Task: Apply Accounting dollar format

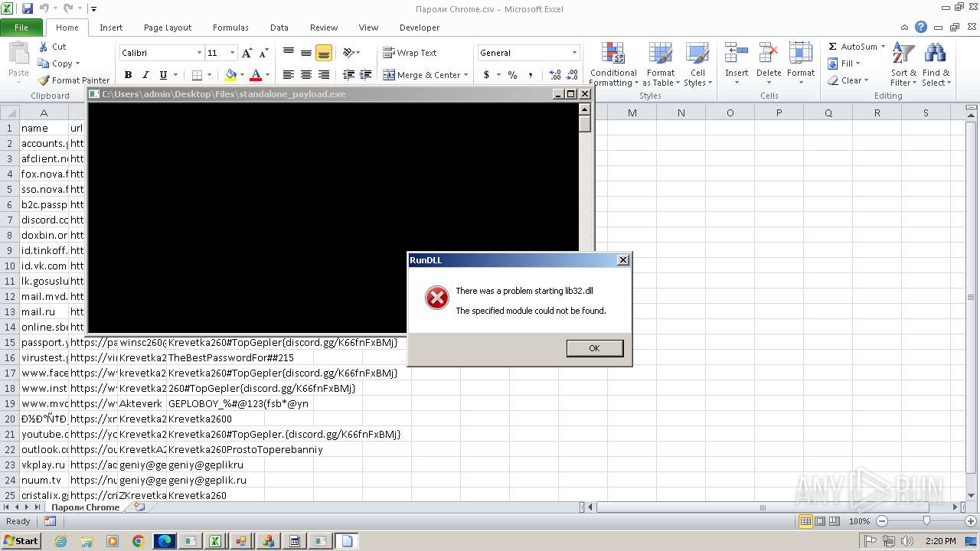Action: point(486,75)
